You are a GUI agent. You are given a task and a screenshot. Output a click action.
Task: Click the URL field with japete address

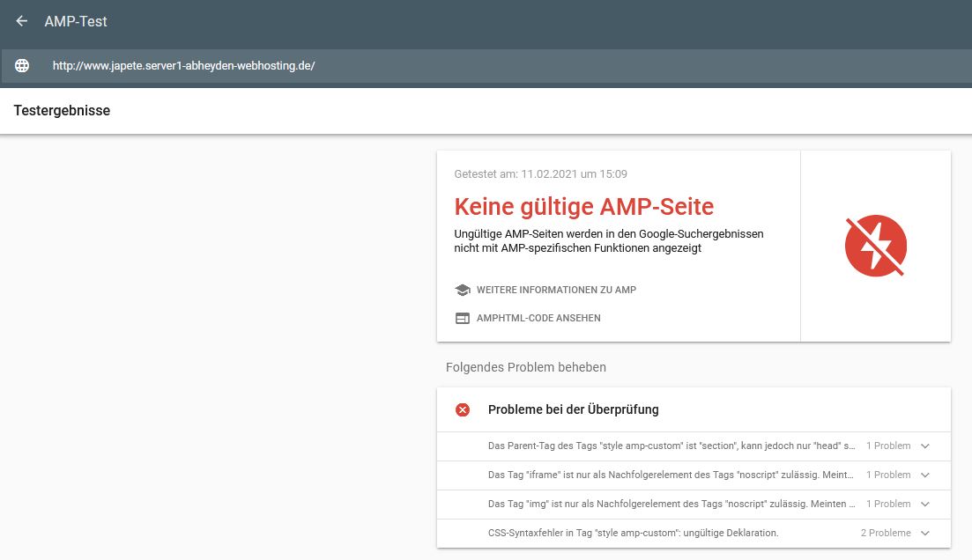[x=183, y=66]
